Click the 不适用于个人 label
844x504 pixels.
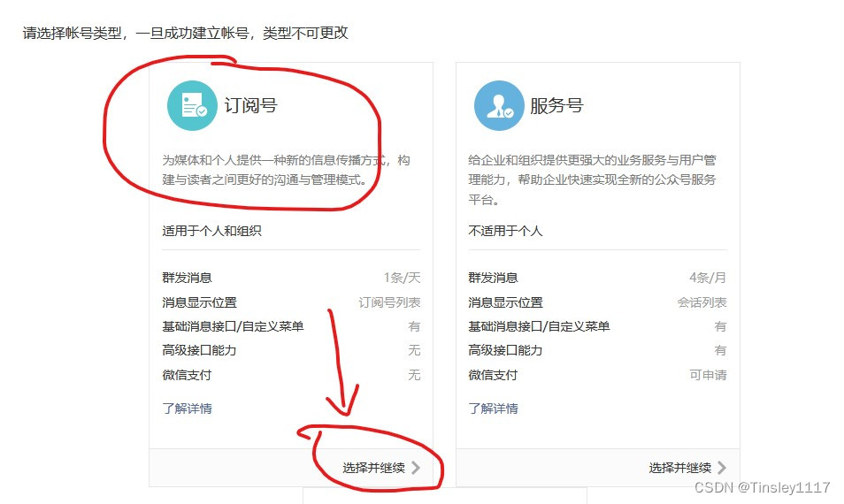(x=505, y=231)
